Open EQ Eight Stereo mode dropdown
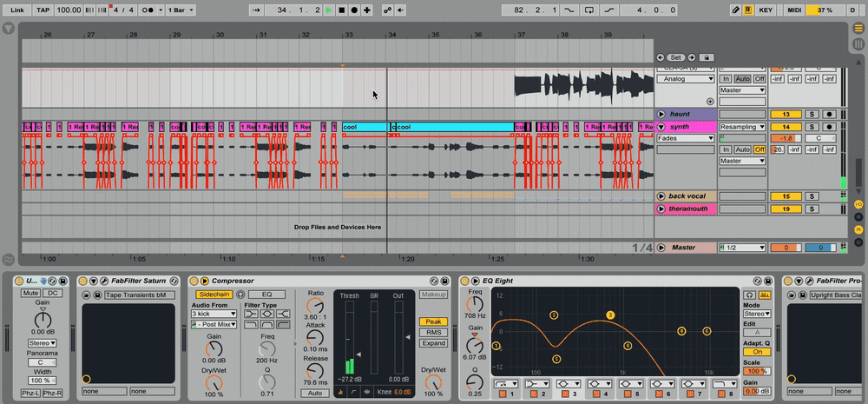The image size is (868, 404). click(x=757, y=314)
